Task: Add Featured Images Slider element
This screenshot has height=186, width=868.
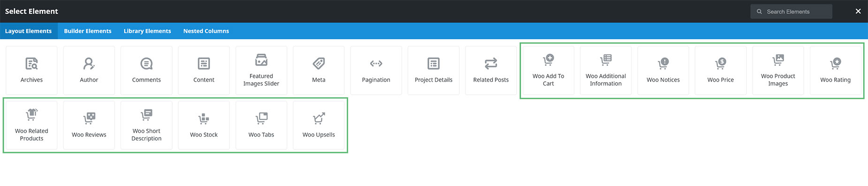Action: 261,70
